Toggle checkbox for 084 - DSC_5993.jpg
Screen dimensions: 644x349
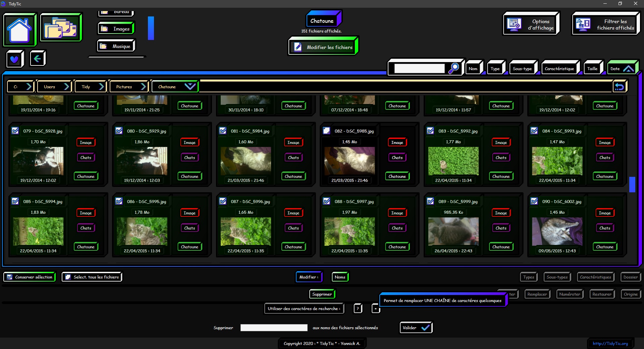click(x=534, y=131)
